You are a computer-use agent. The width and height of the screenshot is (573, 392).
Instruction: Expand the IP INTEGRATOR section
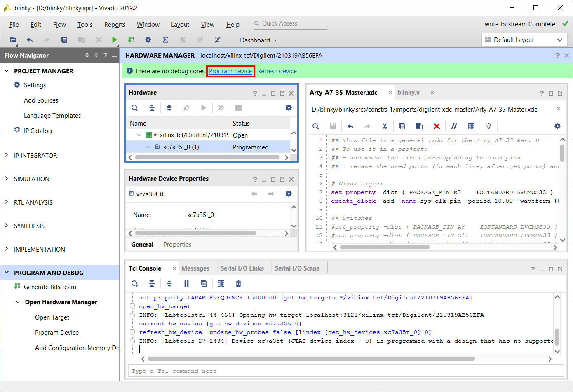(7, 155)
